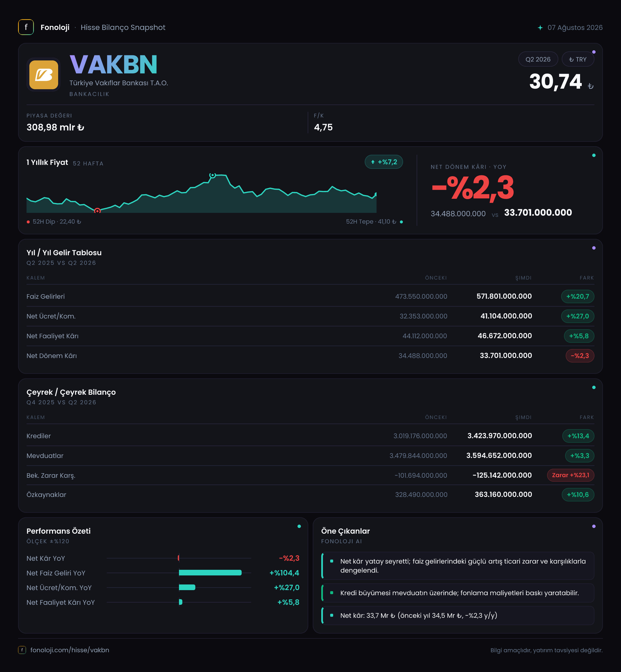Click the 1 Yıllık Fiyat area chart
This screenshot has width=621, height=672.
(201, 194)
